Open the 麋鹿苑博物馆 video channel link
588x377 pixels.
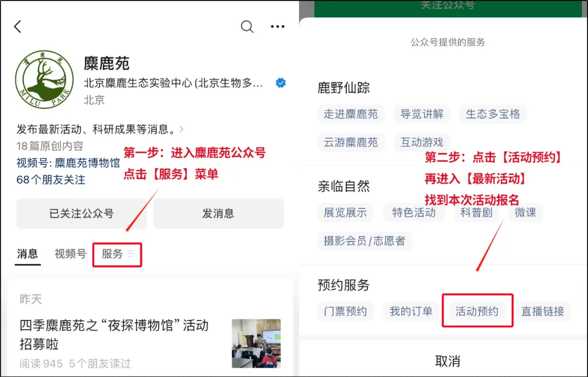tap(87, 163)
